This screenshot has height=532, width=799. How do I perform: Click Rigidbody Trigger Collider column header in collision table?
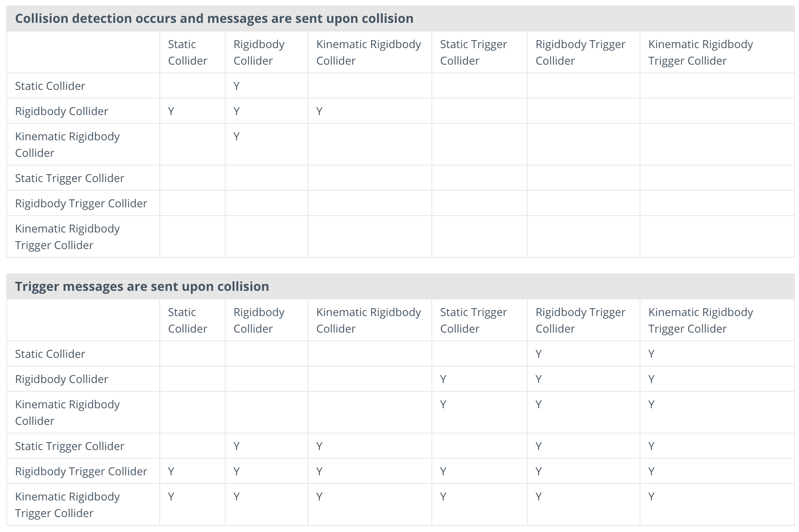pos(580,52)
